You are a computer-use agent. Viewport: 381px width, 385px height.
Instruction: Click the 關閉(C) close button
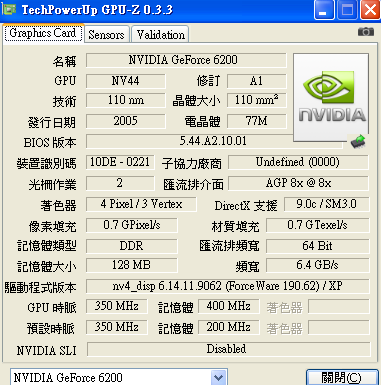click(341, 377)
